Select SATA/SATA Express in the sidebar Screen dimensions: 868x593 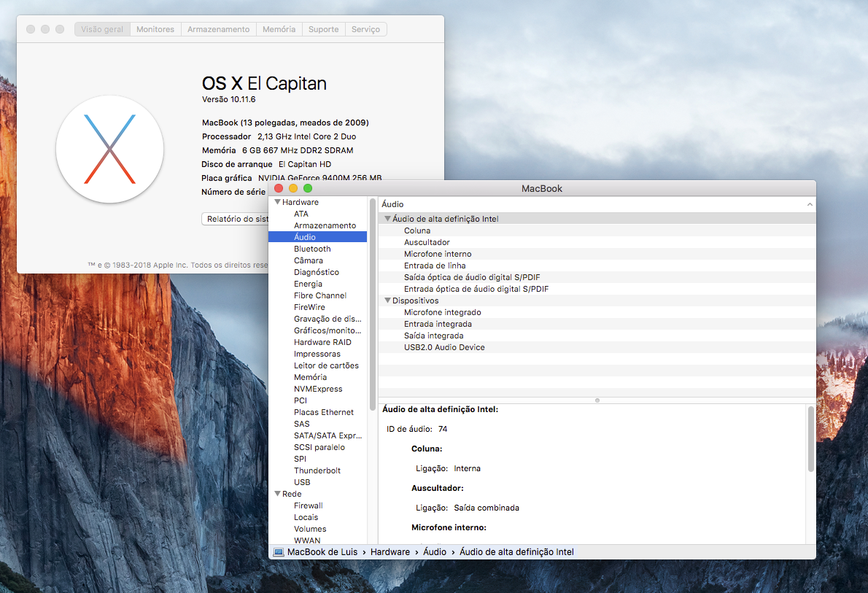pyautogui.click(x=328, y=435)
